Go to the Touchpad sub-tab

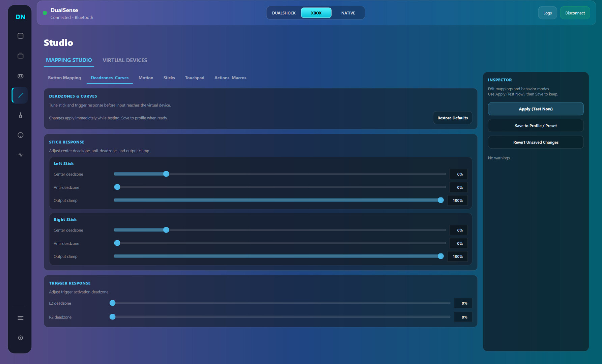(x=195, y=78)
